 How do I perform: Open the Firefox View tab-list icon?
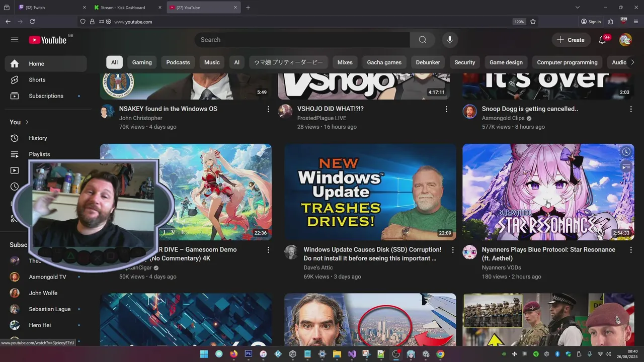tap(7, 8)
